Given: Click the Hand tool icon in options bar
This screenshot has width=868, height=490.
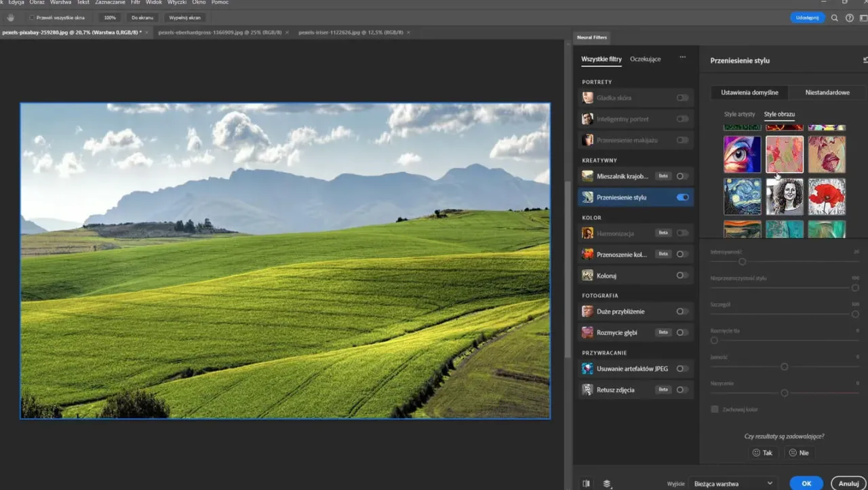Looking at the screenshot, I should (x=11, y=18).
